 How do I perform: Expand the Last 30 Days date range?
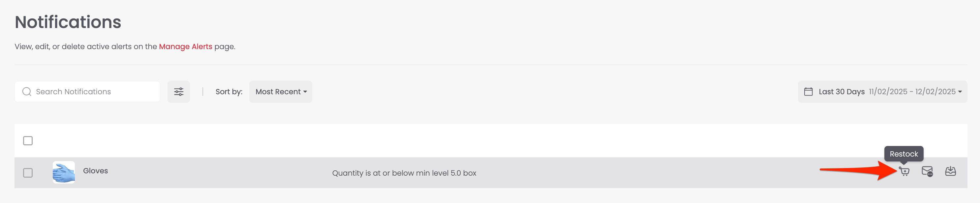click(x=842, y=92)
